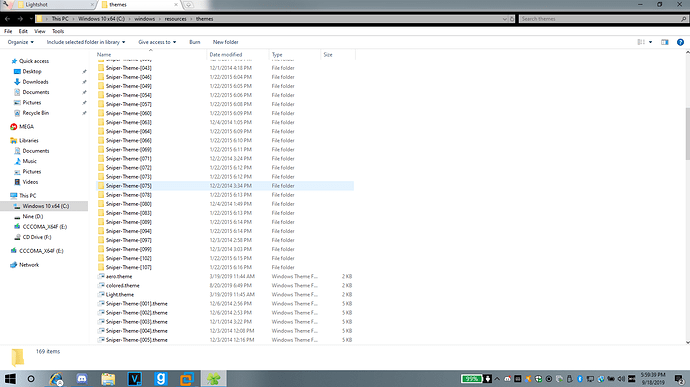Toggle the preview pane icon
Viewport: 690px width, 387px height.
click(x=664, y=42)
